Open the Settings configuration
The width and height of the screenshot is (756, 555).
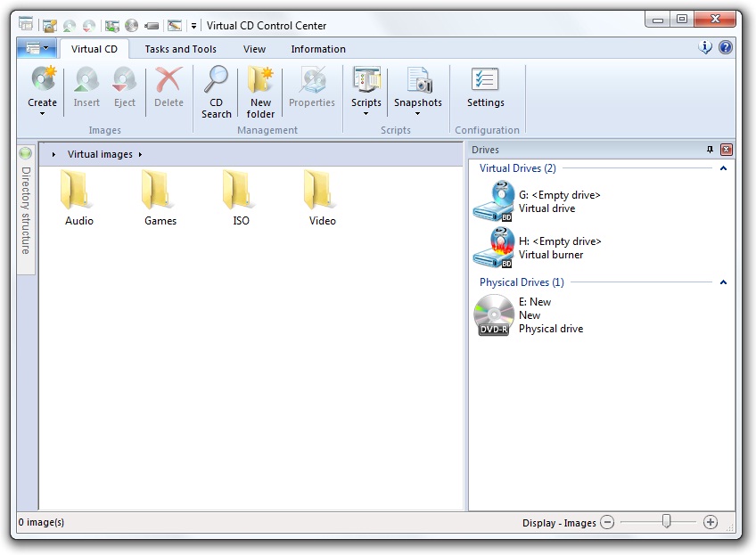[485, 88]
